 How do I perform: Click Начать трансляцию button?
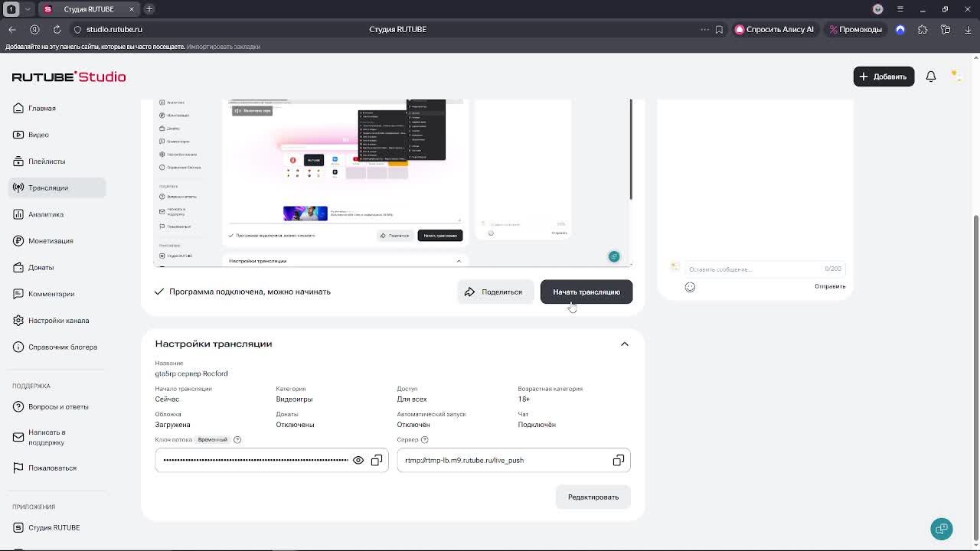tap(586, 292)
